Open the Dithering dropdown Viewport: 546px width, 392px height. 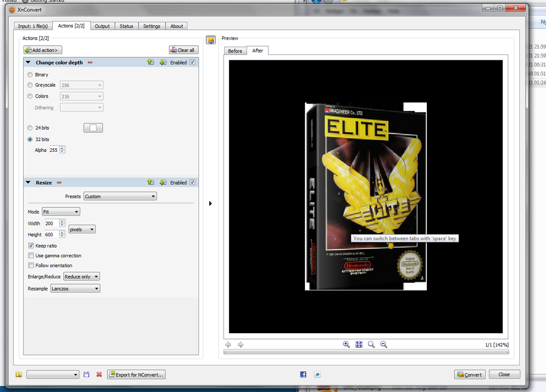pyautogui.click(x=81, y=107)
